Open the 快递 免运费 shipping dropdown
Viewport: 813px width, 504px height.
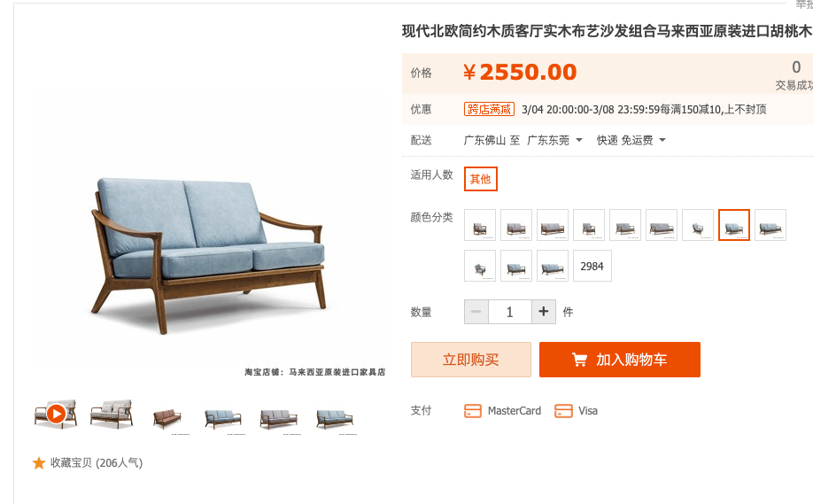(662, 140)
